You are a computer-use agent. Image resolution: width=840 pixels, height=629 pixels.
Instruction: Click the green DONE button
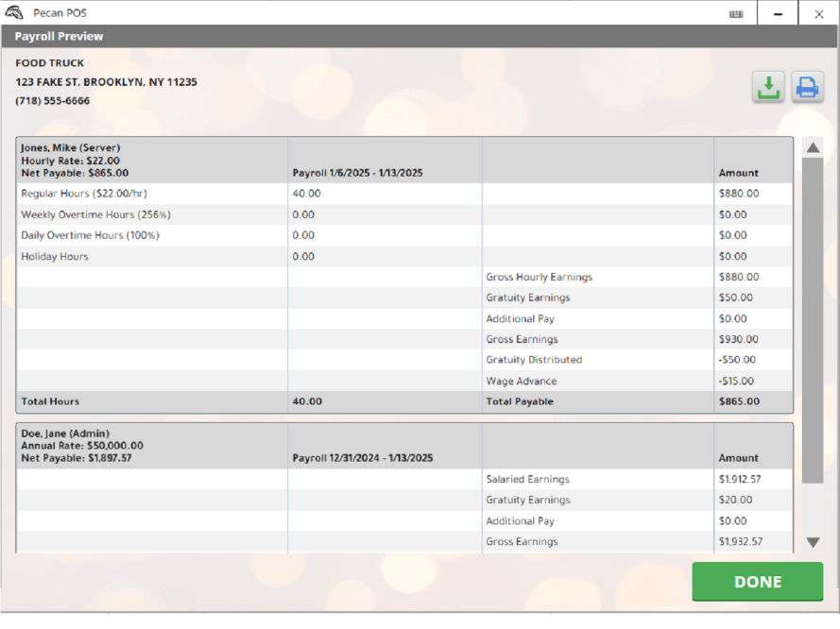coord(757,582)
